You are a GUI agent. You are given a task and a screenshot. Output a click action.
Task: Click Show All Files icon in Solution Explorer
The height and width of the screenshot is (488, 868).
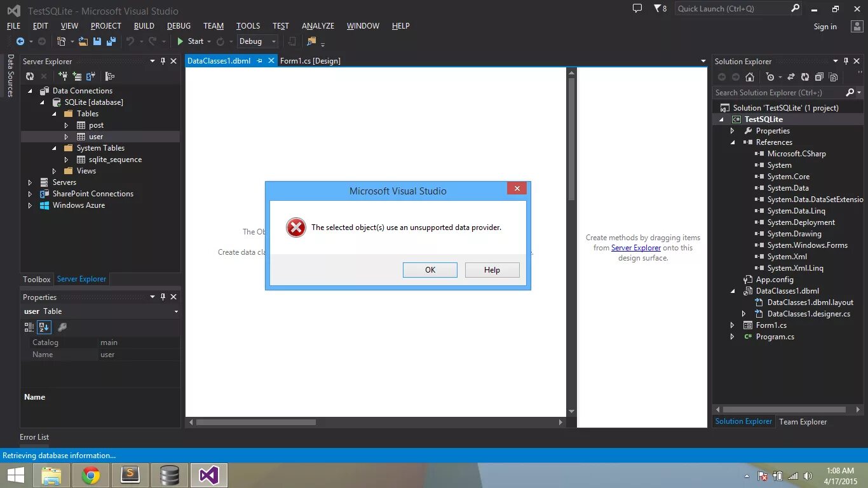pos(833,77)
